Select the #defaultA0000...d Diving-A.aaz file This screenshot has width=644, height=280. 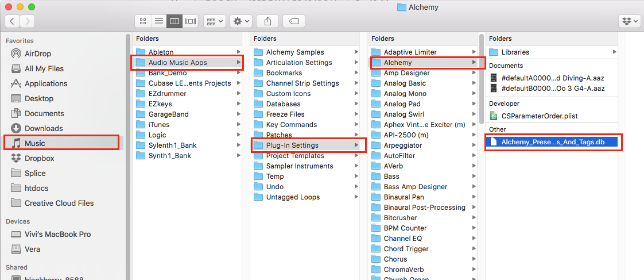(552, 78)
